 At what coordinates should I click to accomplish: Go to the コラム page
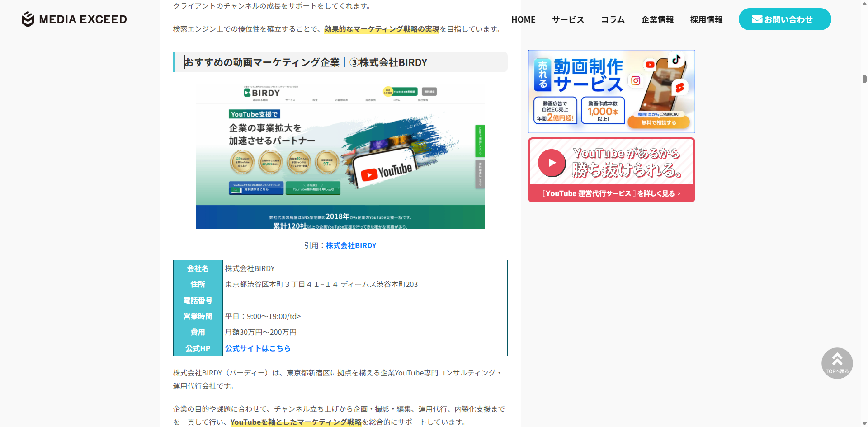pos(613,19)
